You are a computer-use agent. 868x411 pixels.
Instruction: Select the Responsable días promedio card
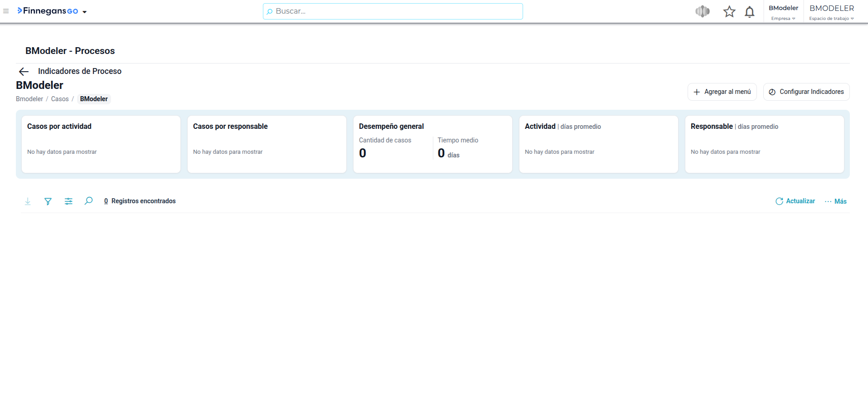765,144
